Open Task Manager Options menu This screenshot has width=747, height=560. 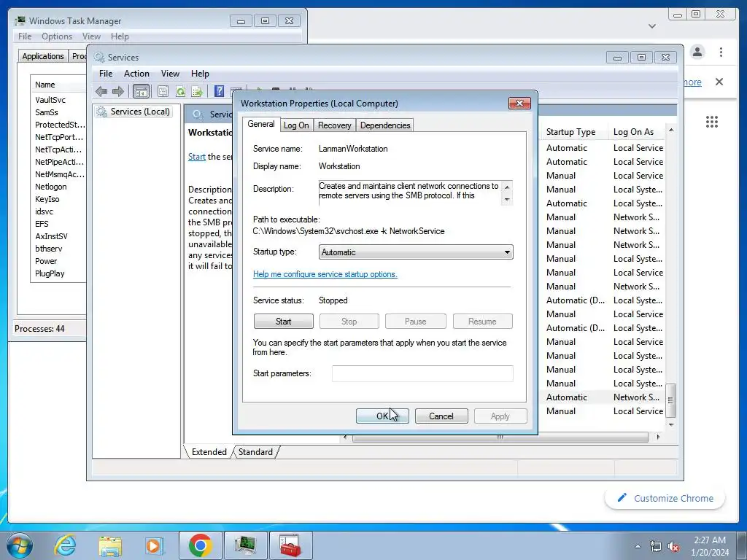point(57,36)
